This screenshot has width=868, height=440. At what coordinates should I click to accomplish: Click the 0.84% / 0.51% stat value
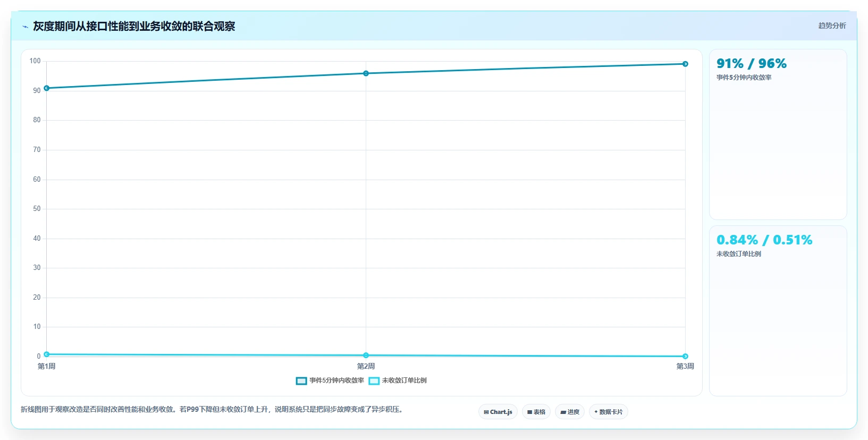coord(764,240)
